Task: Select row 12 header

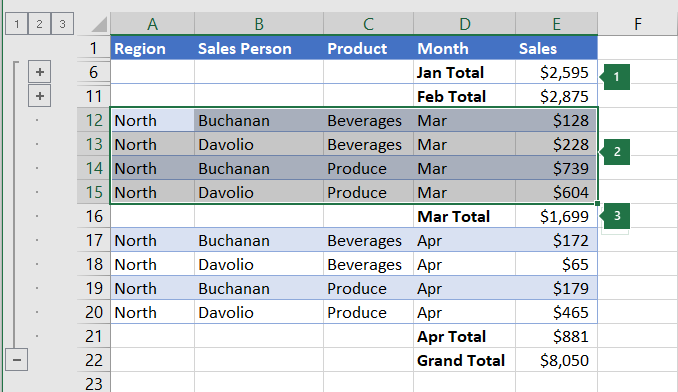Action: coord(93,120)
